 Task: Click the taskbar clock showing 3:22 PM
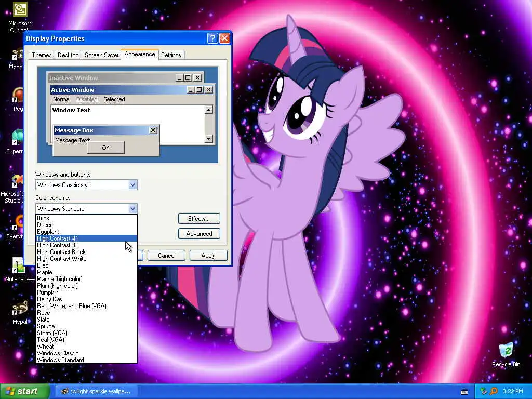click(512, 391)
